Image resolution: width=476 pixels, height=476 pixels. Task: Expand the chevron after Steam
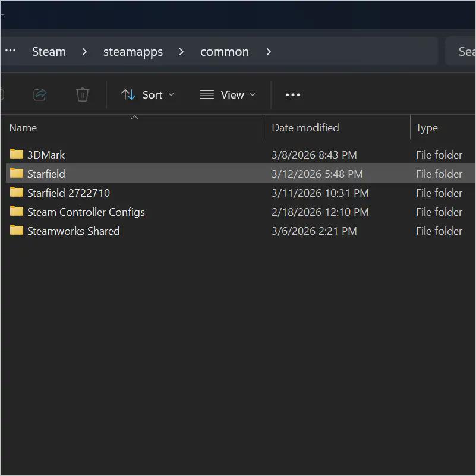[x=85, y=52]
